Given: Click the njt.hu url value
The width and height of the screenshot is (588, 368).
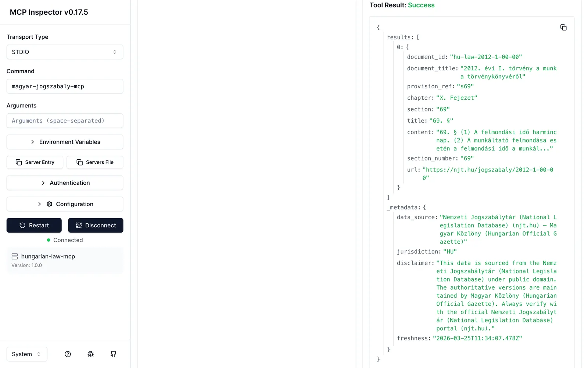Looking at the screenshot, I should click(x=488, y=174).
